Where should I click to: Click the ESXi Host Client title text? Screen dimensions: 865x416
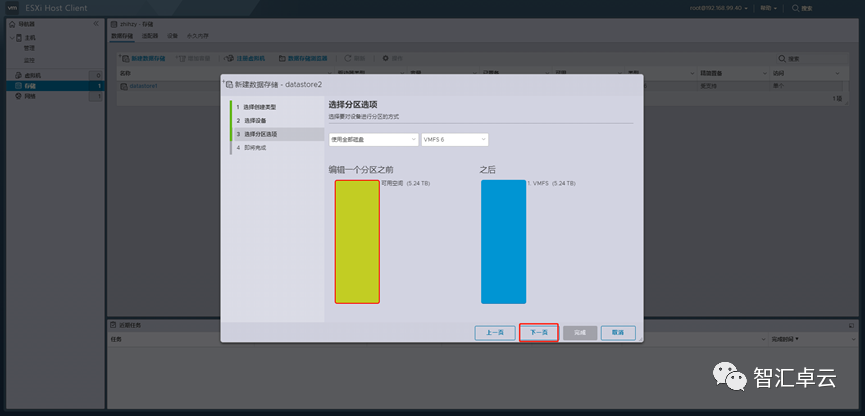[x=56, y=8]
